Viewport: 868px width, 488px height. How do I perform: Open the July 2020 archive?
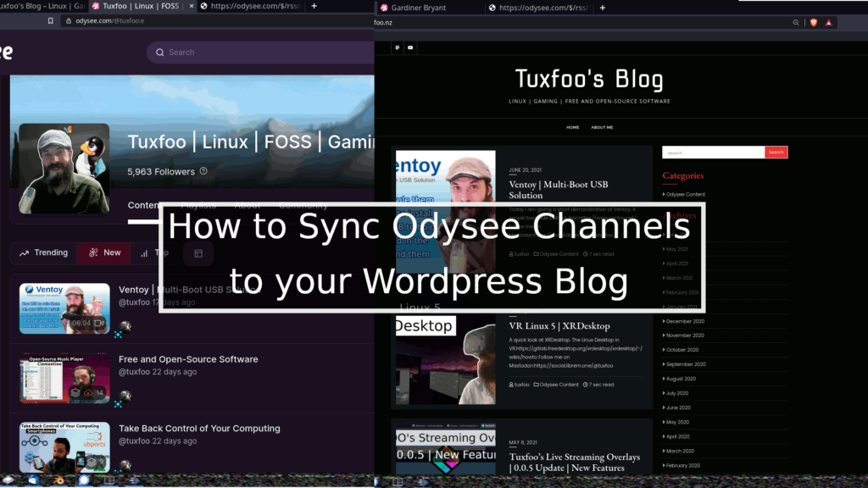[x=677, y=393]
